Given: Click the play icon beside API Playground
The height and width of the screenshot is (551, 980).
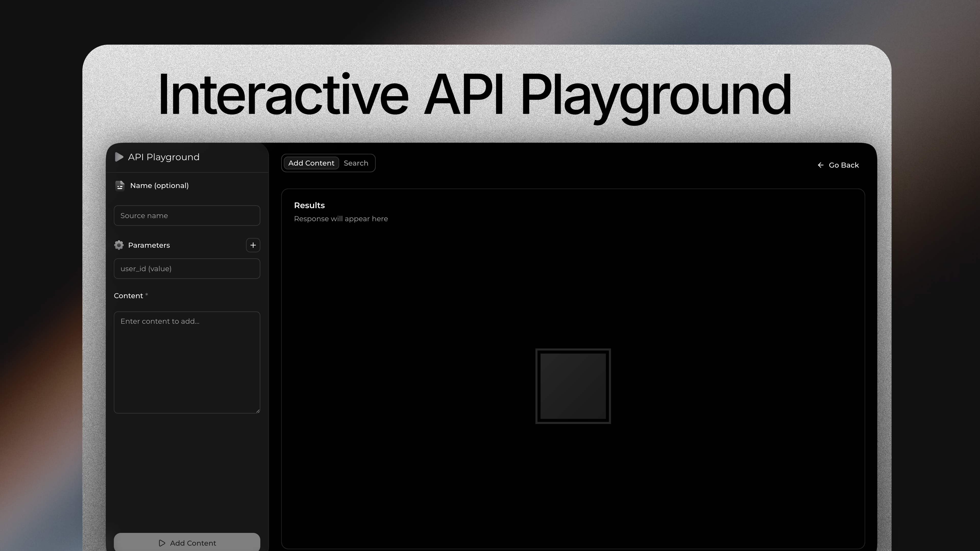Looking at the screenshot, I should [x=119, y=157].
